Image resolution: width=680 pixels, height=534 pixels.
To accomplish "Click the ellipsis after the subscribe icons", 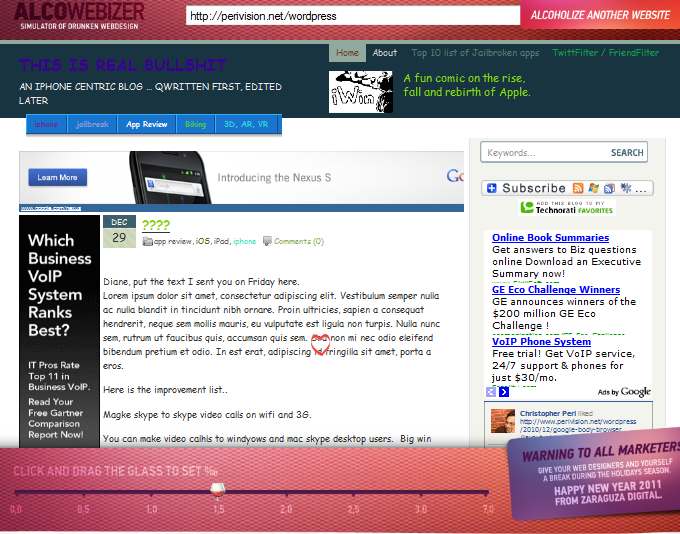I will click(641, 189).
